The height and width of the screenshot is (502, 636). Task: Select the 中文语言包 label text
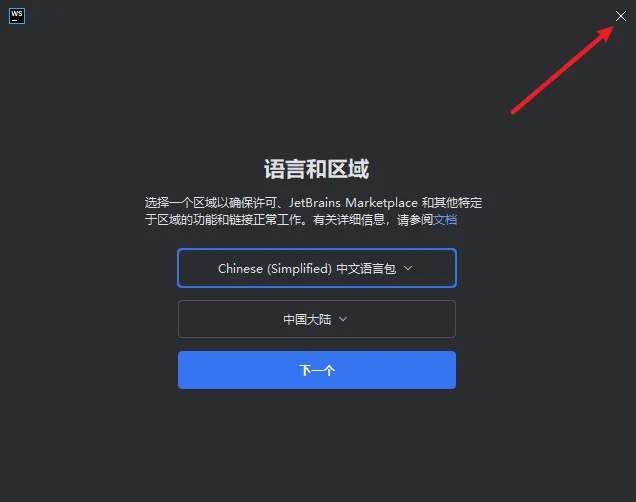tap(366, 268)
